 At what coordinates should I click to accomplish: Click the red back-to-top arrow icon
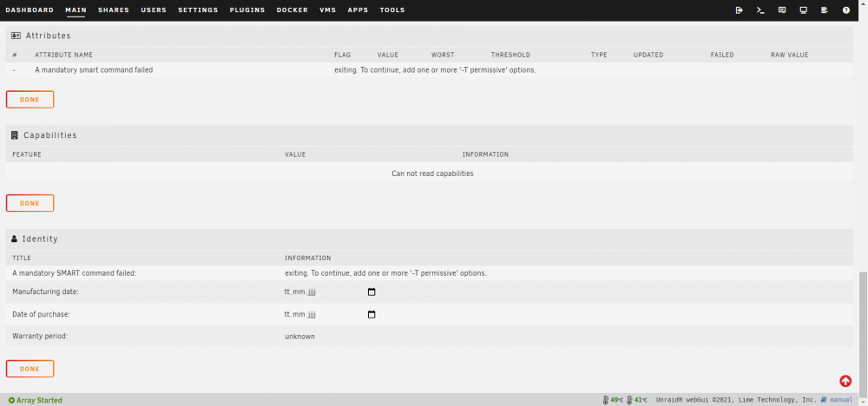(x=845, y=381)
